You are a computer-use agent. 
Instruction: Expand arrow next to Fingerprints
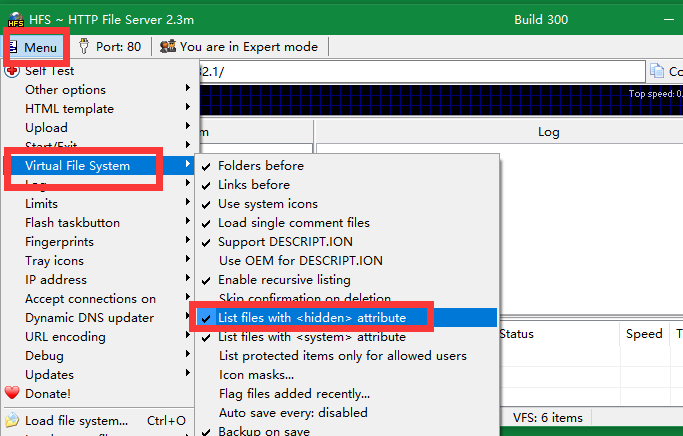click(x=188, y=240)
